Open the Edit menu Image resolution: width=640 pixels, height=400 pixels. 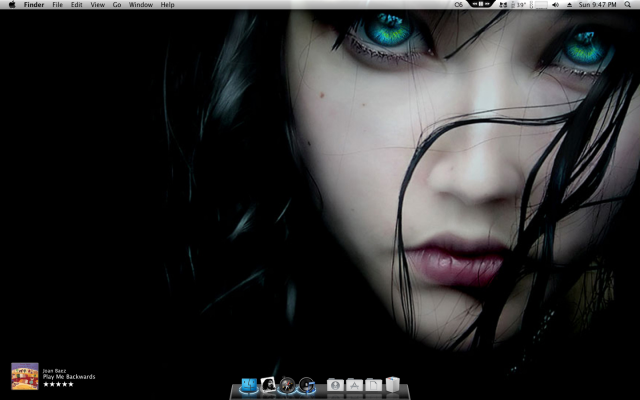pos(77,5)
